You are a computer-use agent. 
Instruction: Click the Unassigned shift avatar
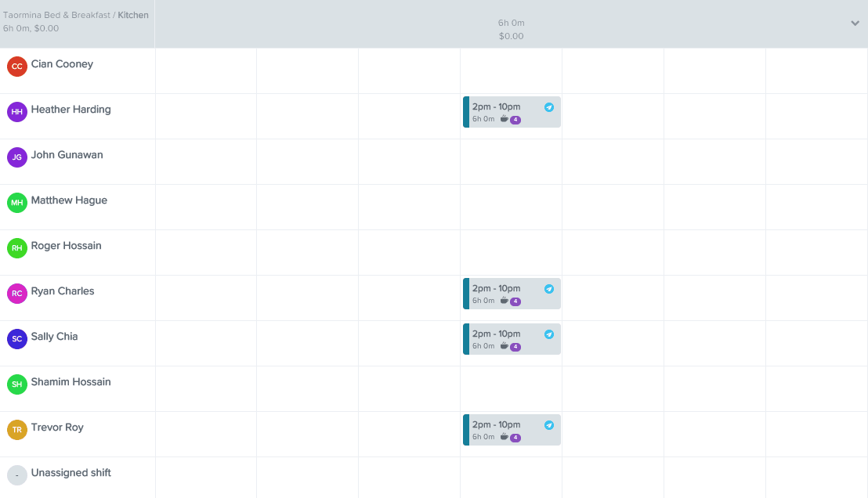click(x=16, y=475)
